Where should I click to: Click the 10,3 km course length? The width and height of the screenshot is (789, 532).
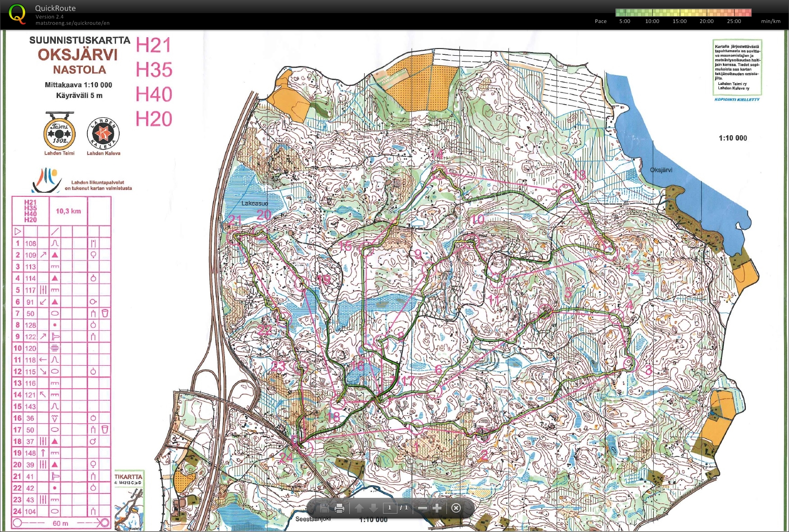coord(68,211)
